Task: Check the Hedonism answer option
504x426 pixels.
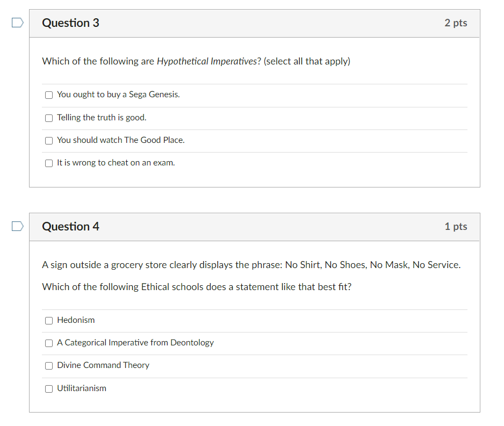Action: tap(48, 320)
